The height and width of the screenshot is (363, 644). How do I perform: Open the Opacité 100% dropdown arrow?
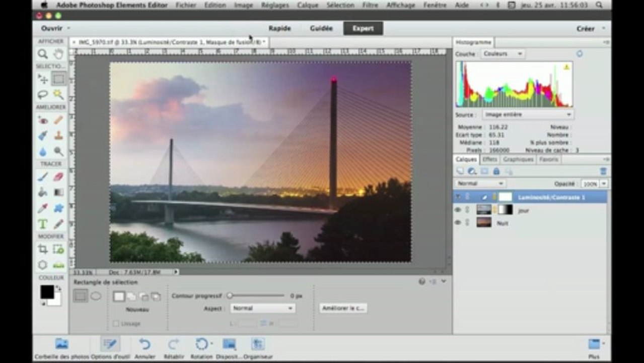603,184
